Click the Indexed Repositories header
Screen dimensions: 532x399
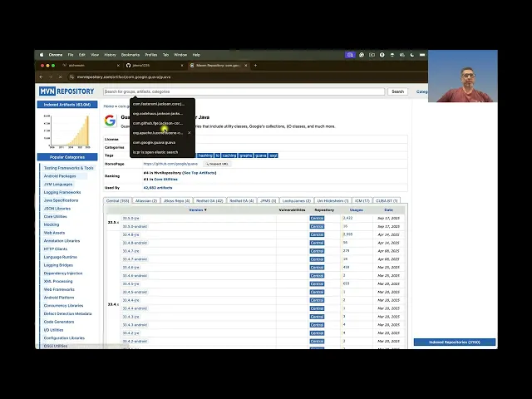pos(455,342)
